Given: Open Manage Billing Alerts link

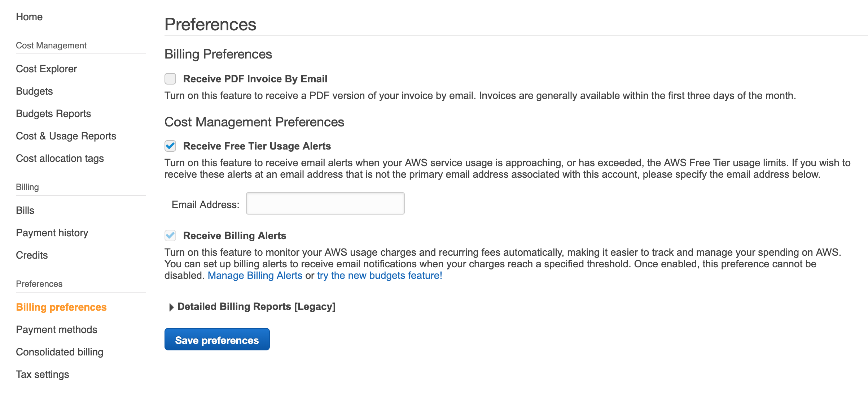Looking at the screenshot, I should [255, 275].
